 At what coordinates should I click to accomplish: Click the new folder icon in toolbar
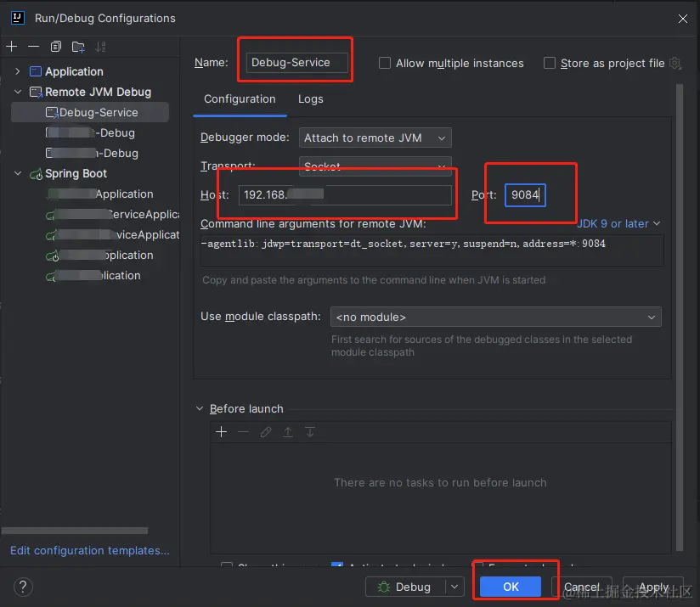[78, 47]
